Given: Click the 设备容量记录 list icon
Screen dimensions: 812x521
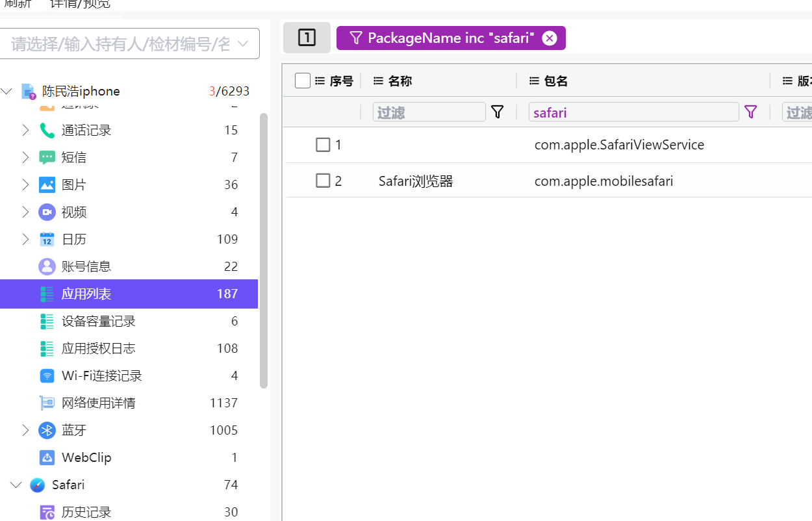Looking at the screenshot, I should click(x=47, y=321).
